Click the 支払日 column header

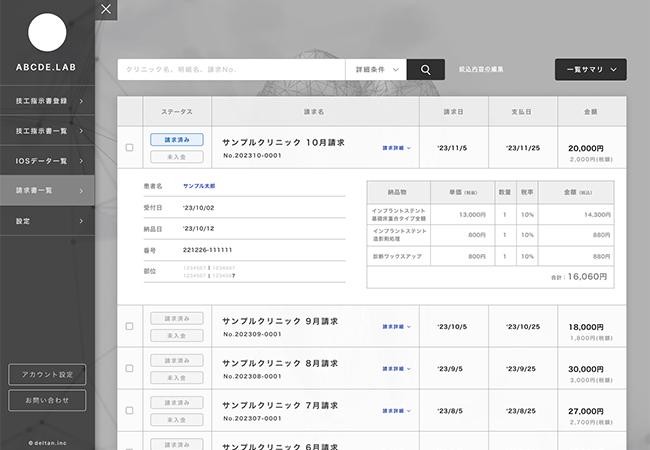click(521, 112)
